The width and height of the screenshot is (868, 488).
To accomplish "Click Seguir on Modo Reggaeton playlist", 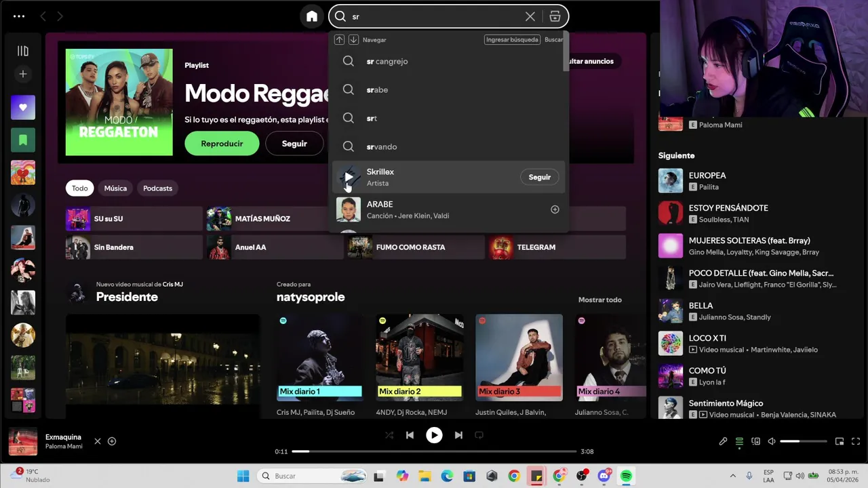I will click(294, 144).
